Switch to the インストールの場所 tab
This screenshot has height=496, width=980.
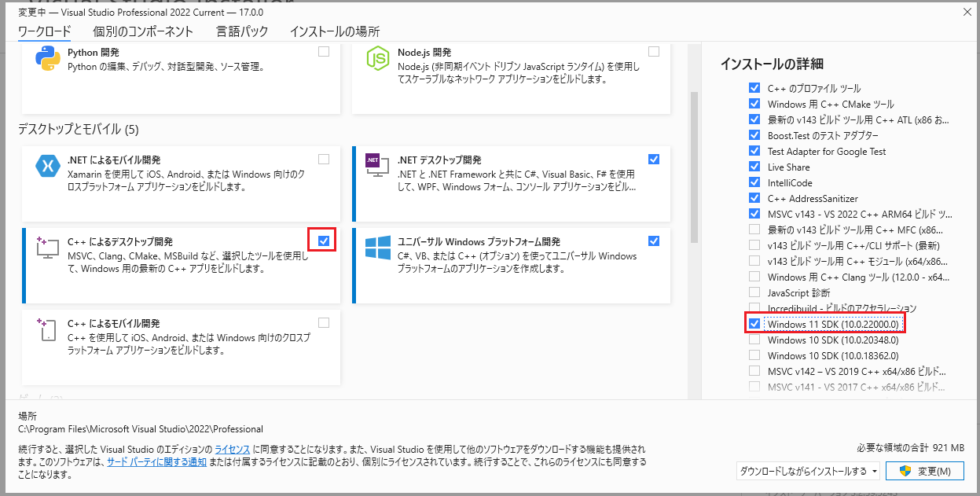tap(335, 31)
